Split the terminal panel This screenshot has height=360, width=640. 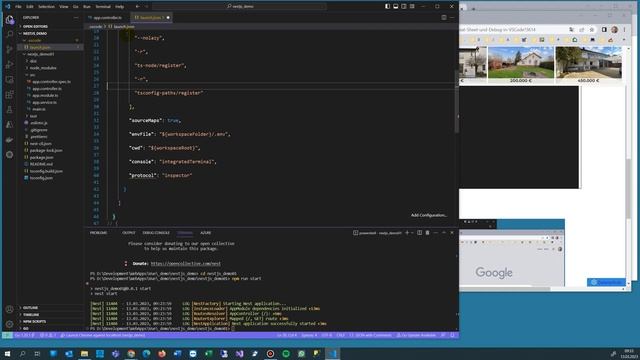[x=419, y=233]
